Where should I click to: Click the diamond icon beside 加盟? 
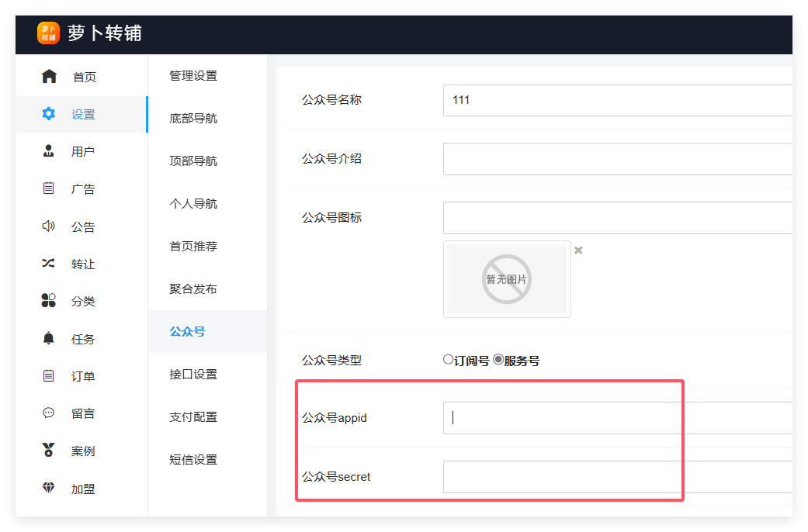pos(48,487)
